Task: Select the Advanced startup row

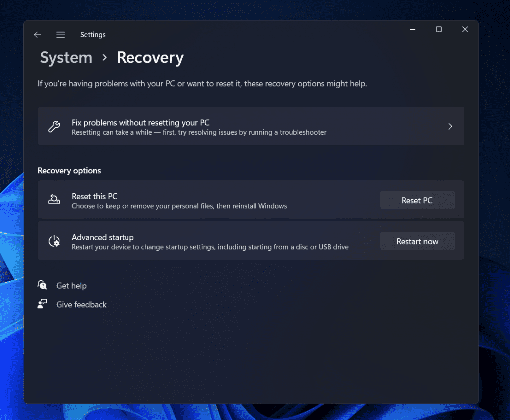Action: point(199,241)
